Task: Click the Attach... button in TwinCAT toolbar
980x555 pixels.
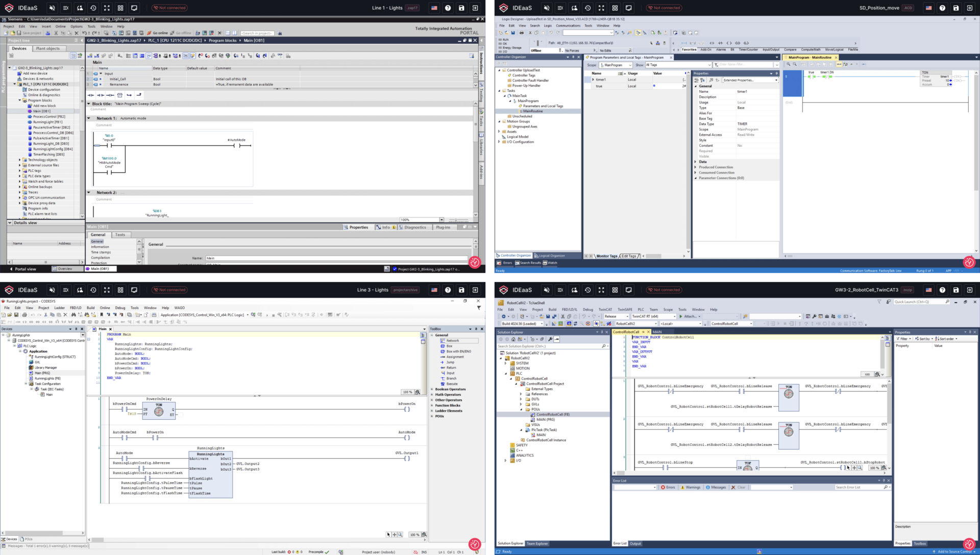Action: tap(690, 316)
